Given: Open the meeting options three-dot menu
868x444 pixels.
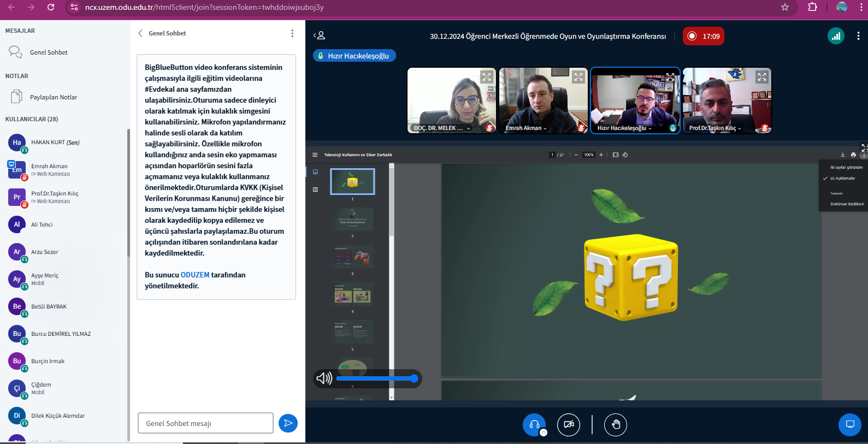Looking at the screenshot, I should click(x=858, y=36).
